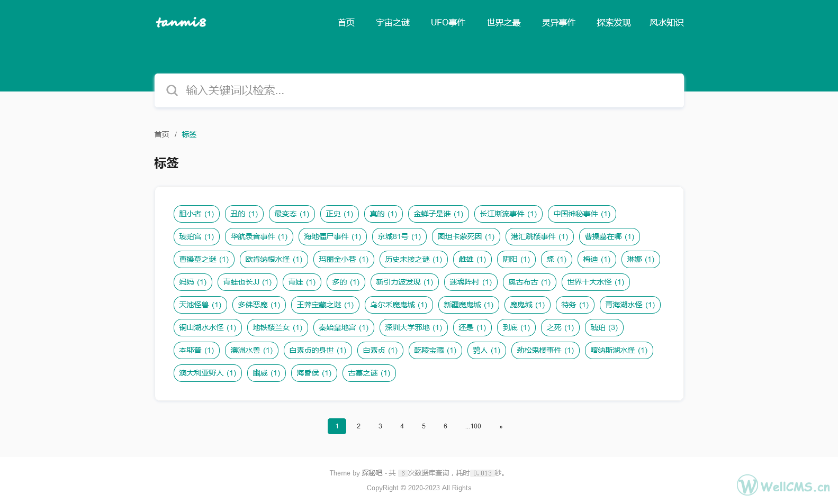Viewport: 838px width, 504px height.
Task: Click 首页 in the breadcrumb
Action: pyautogui.click(x=161, y=134)
